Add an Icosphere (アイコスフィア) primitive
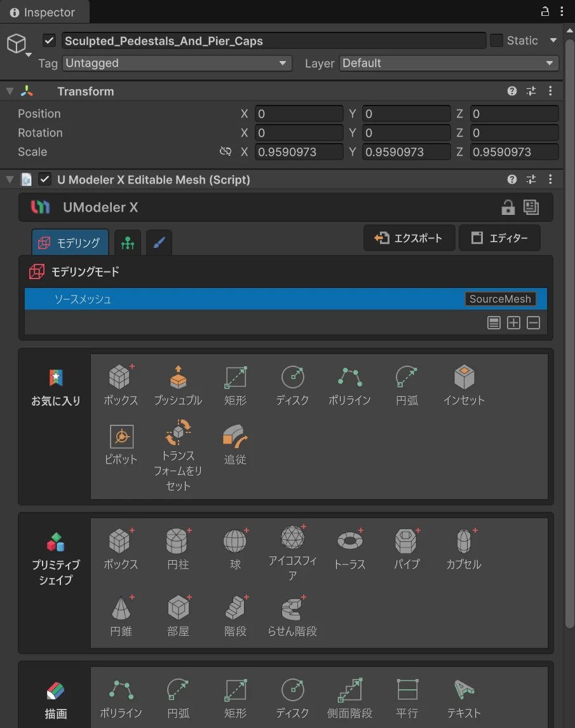The width and height of the screenshot is (575, 728). coord(292,553)
